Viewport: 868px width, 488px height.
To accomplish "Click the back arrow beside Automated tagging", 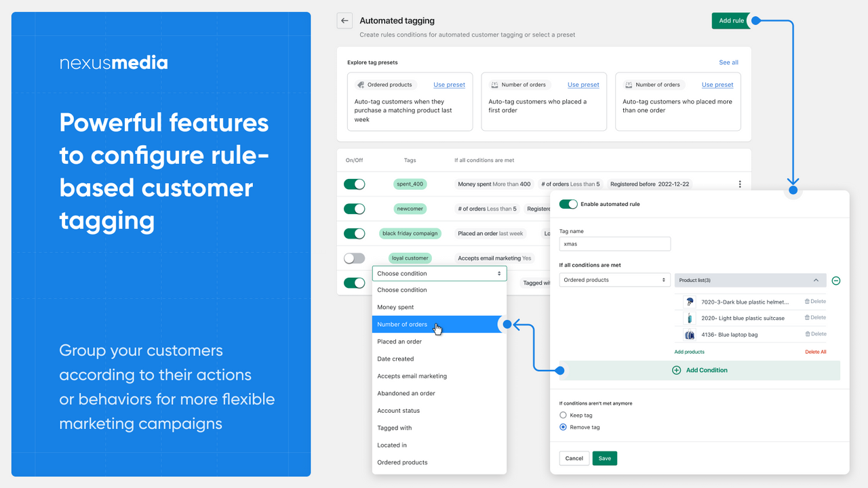I will [344, 20].
